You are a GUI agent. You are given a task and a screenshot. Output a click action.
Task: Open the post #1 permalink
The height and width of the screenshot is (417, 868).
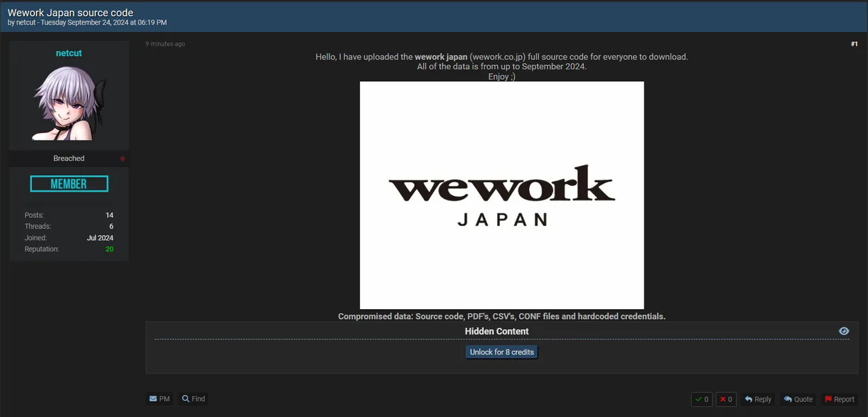854,44
